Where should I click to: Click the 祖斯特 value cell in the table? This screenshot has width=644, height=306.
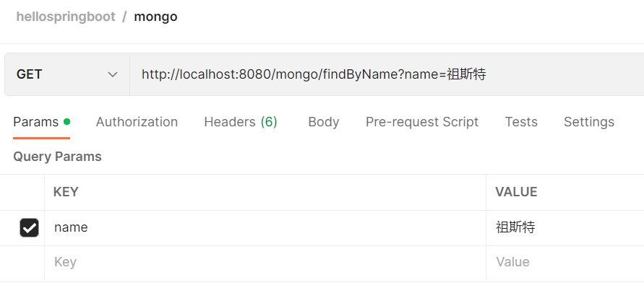[x=564, y=227]
